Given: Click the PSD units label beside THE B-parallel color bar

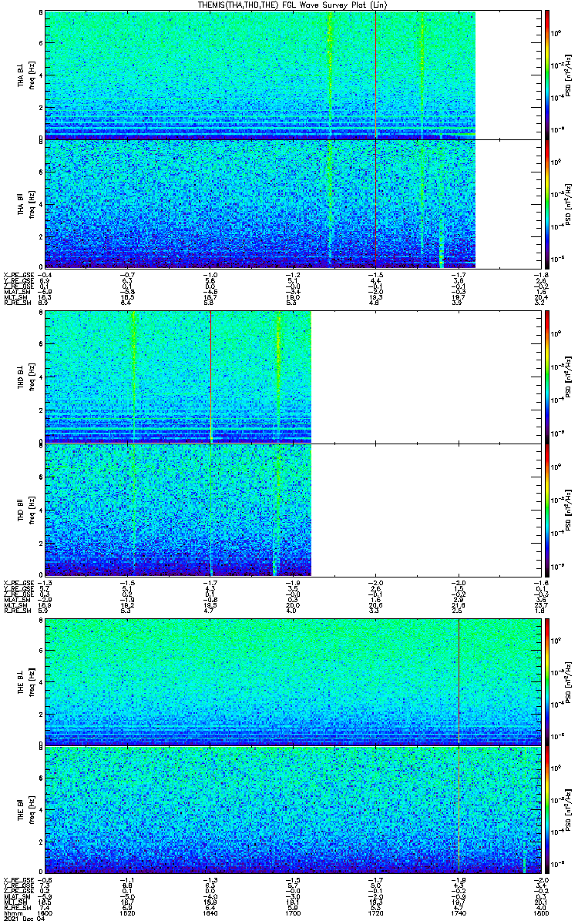Looking at the screenshot, I should (x=569, y=809).
